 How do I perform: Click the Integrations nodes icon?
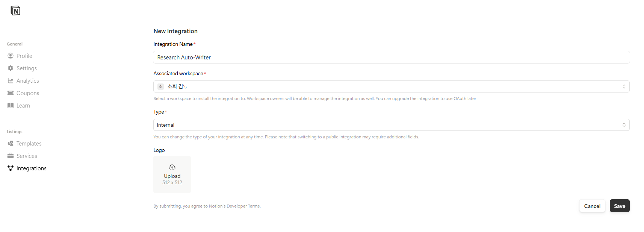click(x=11, y=168)
